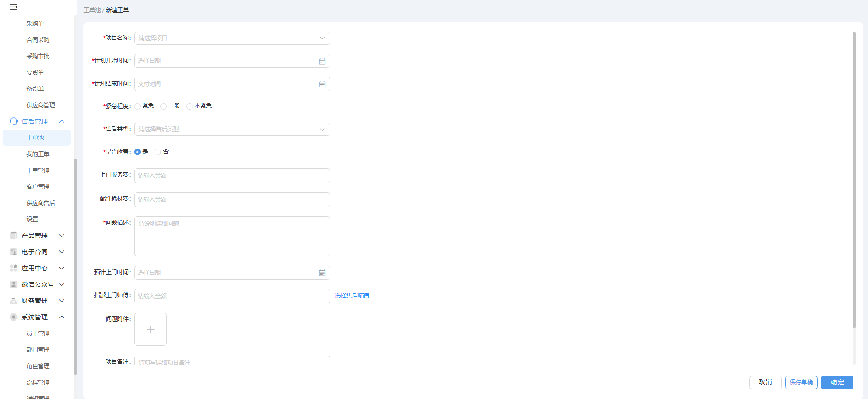Click the 计划开始时间 date input
868x399 pixels.
tap(232, 61)
